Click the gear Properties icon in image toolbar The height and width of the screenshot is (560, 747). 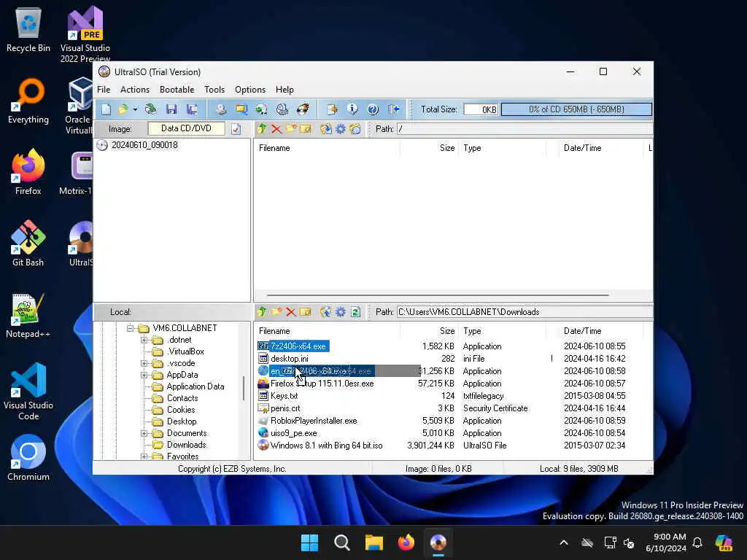tap(341, 128)
